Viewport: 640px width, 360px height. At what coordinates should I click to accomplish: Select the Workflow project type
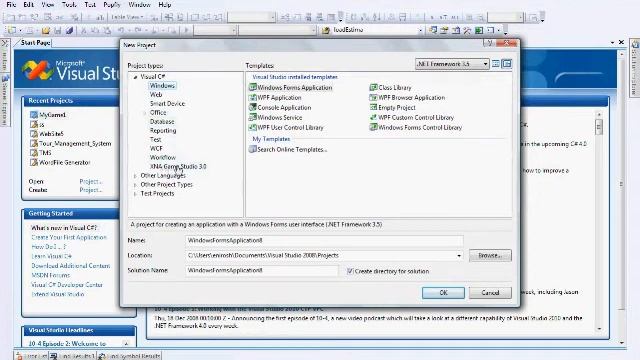pos(162,158)
